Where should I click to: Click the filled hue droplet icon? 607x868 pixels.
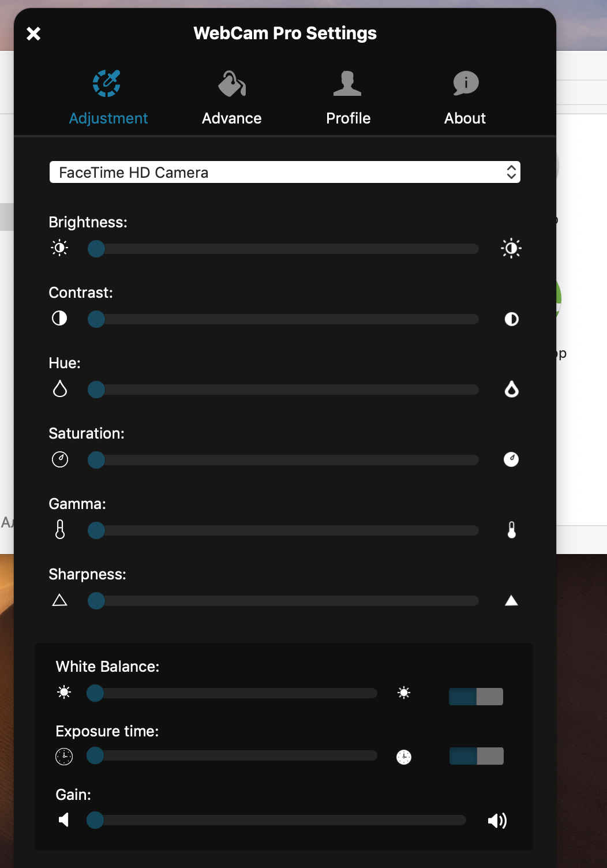pyautogui.click(x=511, y=389)
